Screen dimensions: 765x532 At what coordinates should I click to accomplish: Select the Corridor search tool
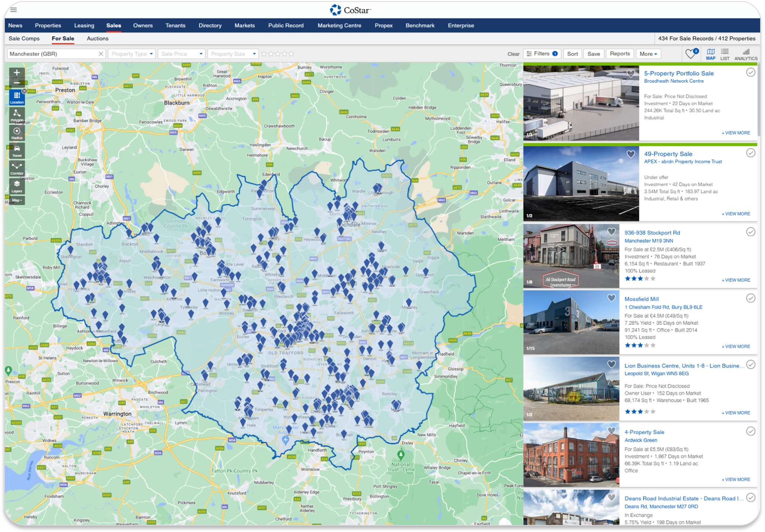(x=17, y=168)
